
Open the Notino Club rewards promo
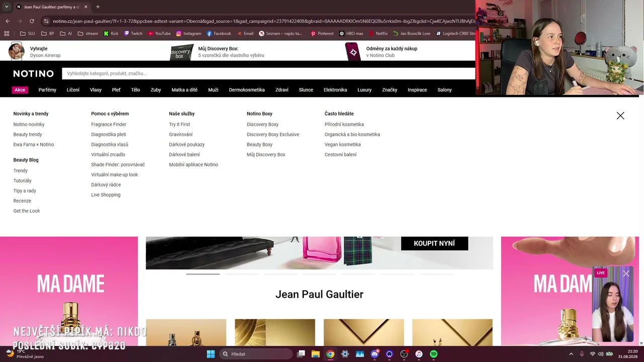click(381, 52)
